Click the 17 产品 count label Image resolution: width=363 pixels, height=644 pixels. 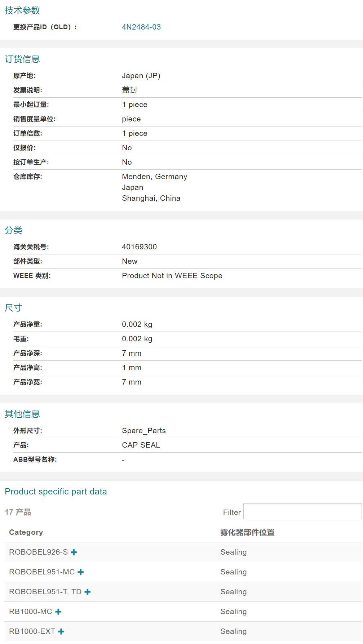(x=18, y=512)
